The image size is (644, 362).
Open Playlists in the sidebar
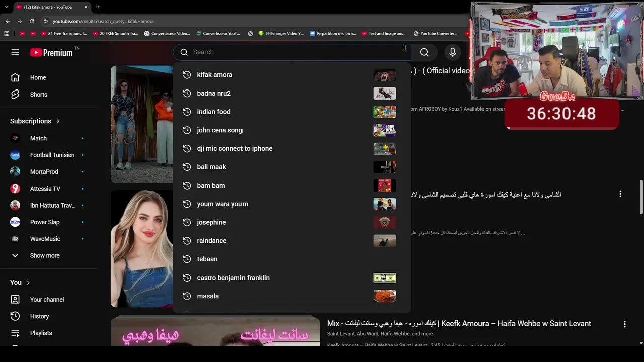(x=49, y=333)
